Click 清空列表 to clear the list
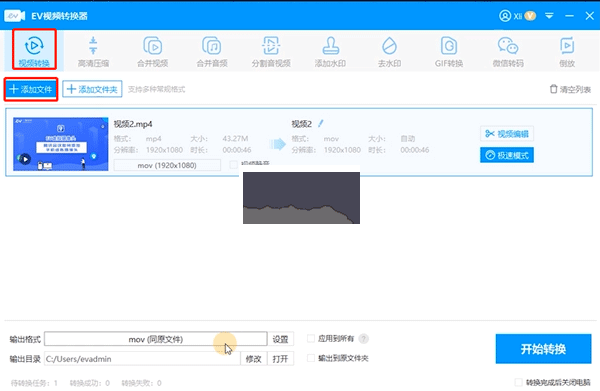 pyautogui.click(x=570, y=89)
